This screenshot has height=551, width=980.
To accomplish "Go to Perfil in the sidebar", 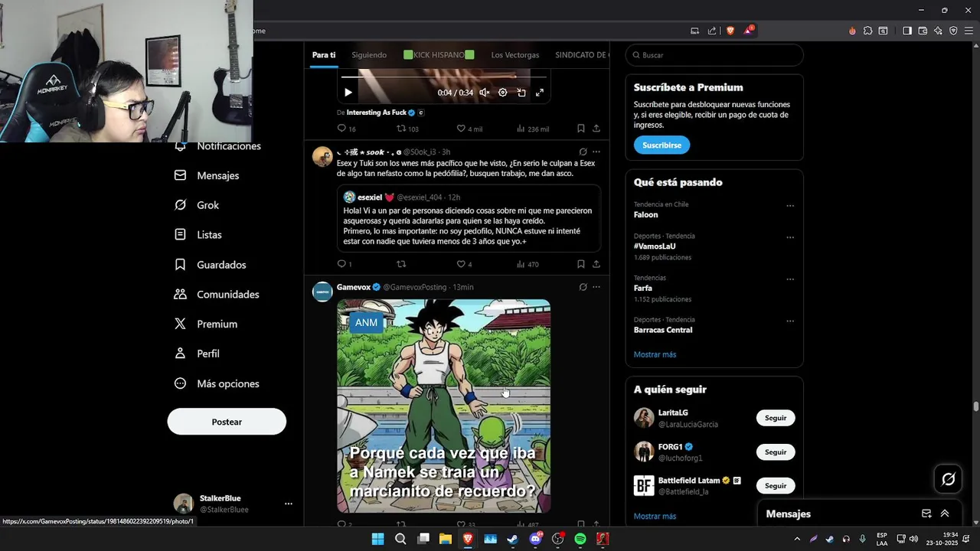I will click(197, 354).
